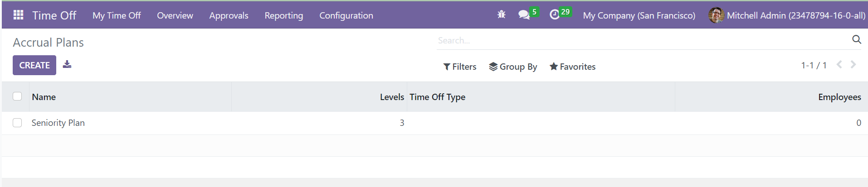868x187 pixels.
Task: Click the search magnifier icon
Action: coord(856,40)
